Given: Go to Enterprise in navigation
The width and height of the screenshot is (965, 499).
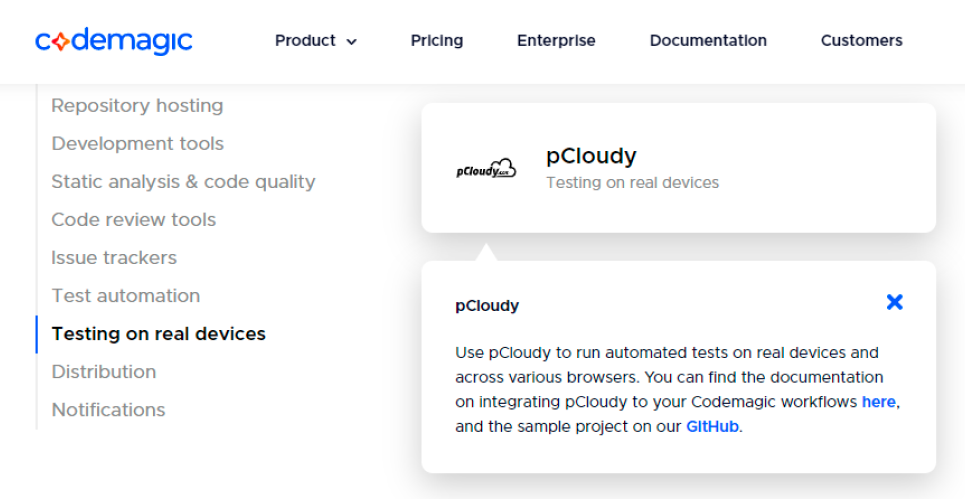Looking at the screenshot, I should click(x=556, y=41).
